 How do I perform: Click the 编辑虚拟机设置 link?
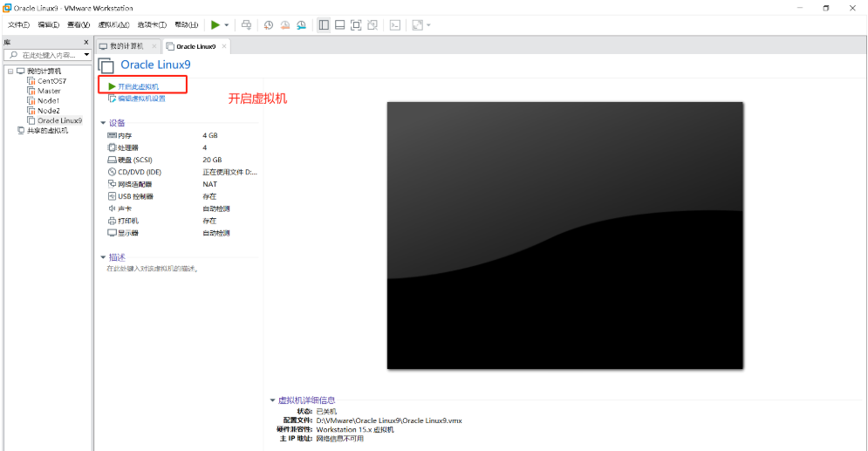141,99
